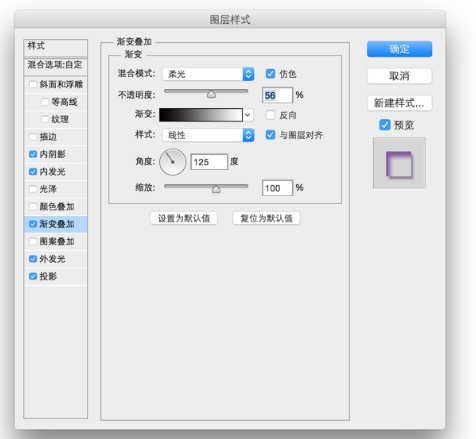This screenshot has width=476, height=439.
Task: Click the black-to-white gradient bar
Action: pos(201,115)
